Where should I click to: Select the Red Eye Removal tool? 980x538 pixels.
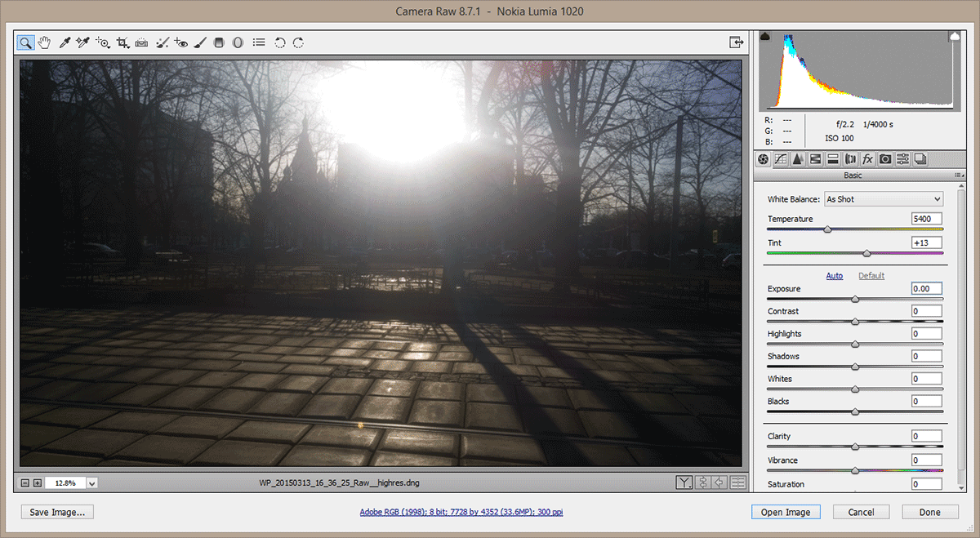pyautogui.click(x=181, y=42)
